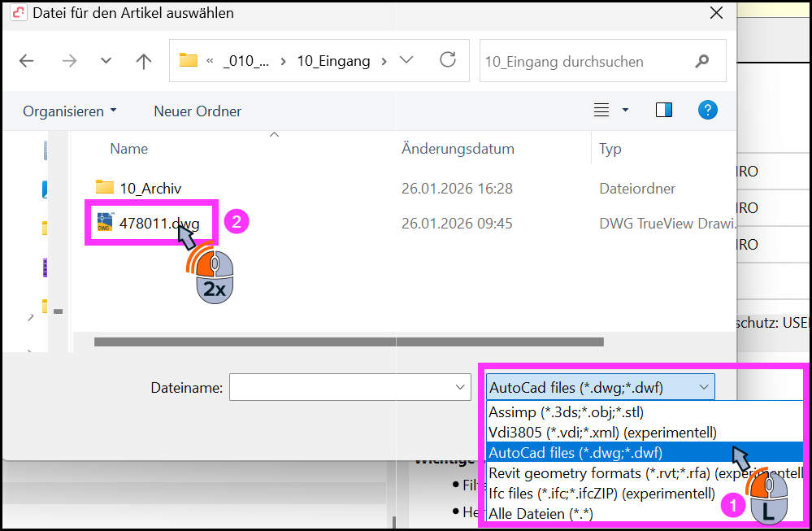The height and width of the screenshot is (531, 812).
Task: Click the breadcrumb arrow before 10_Eingang
Action: coord(284,62)
